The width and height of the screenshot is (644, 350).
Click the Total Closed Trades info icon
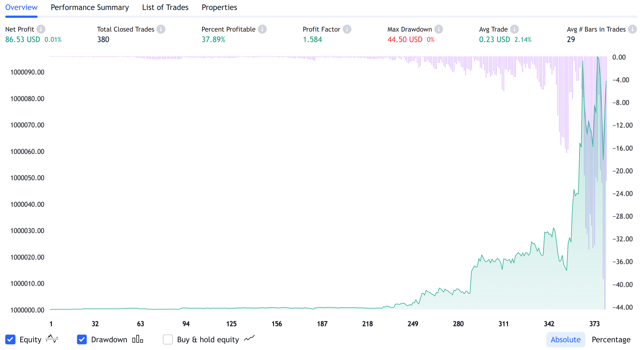point(161,29)
